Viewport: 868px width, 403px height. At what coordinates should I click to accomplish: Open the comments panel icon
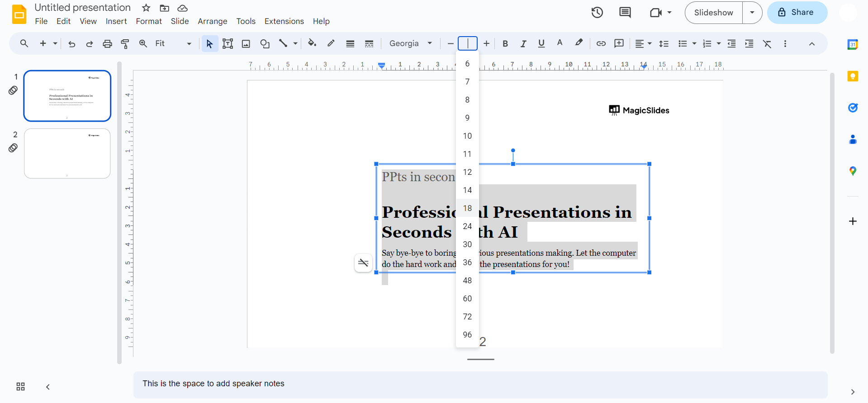(x=625, y=13)
